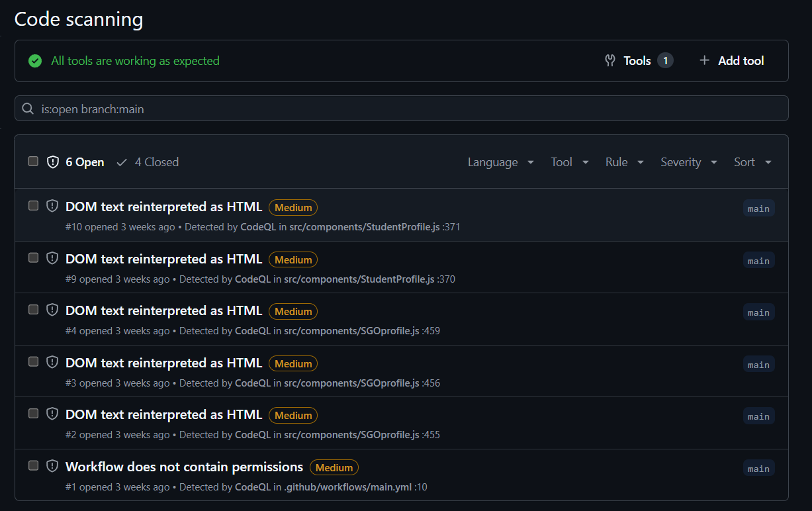Click the main branch label on alert #4
Image resolution: width=812 pixels, height=511 pixels.
pyautogui.click(x=758, y=312)
